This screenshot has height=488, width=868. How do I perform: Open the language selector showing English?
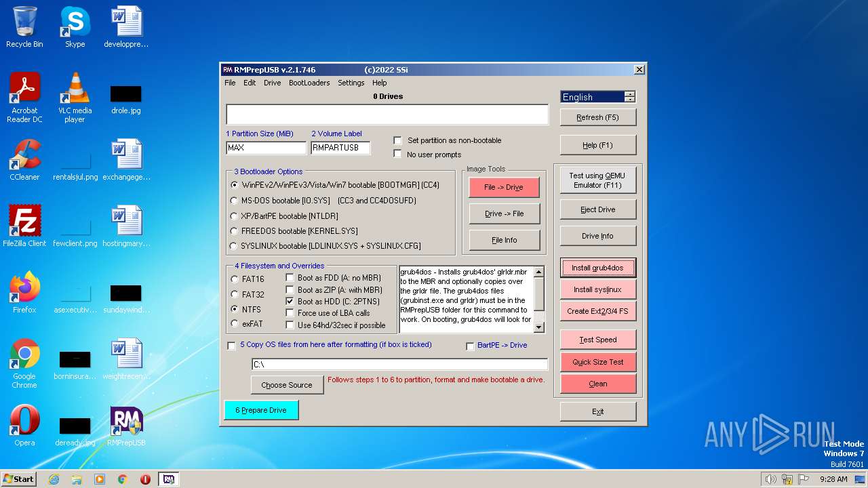coord(597,97)
